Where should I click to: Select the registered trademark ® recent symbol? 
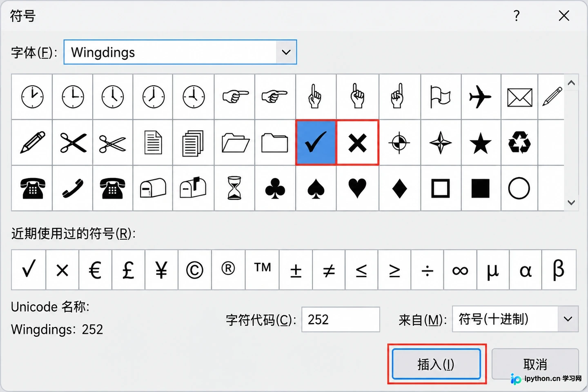click(228, 270)
